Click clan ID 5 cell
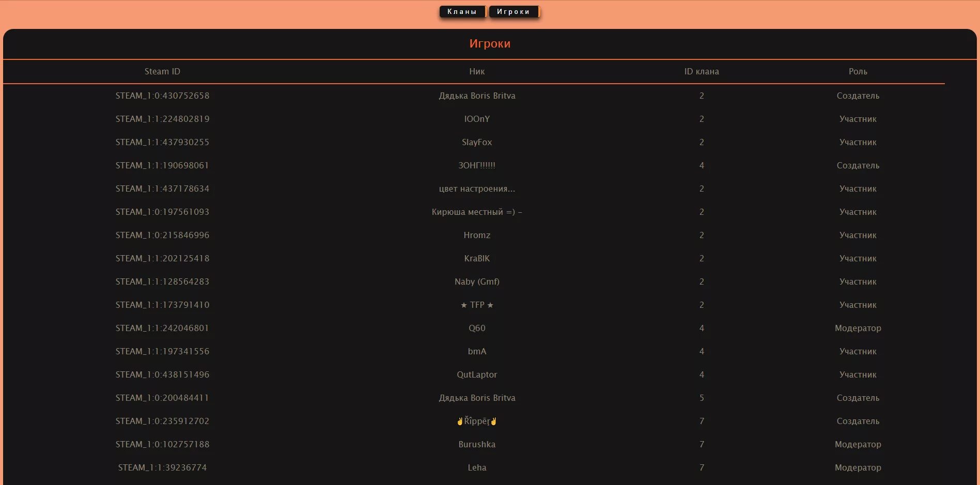This screenshot has width=980, height=485. coord(702,398)
